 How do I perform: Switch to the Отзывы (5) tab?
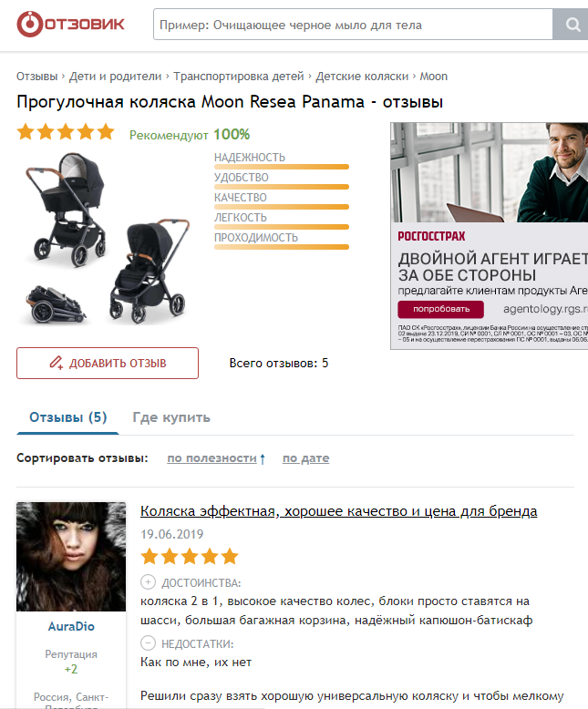67,416
